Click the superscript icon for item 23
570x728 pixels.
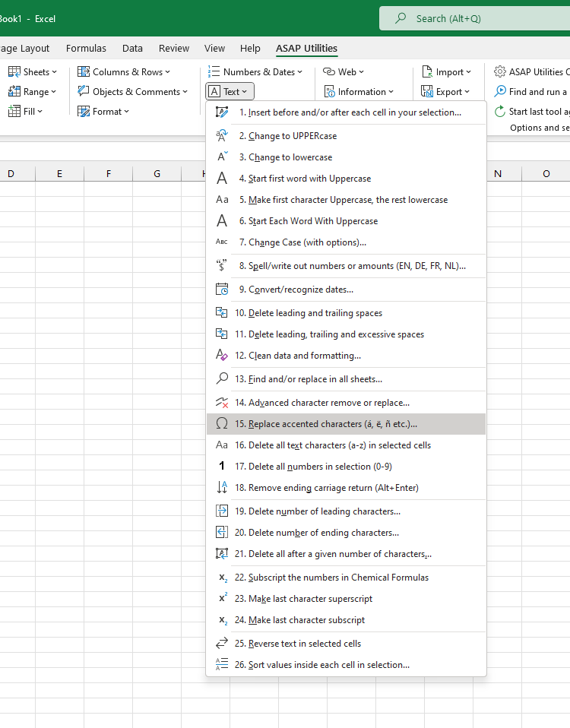click(x=223, y=598)
